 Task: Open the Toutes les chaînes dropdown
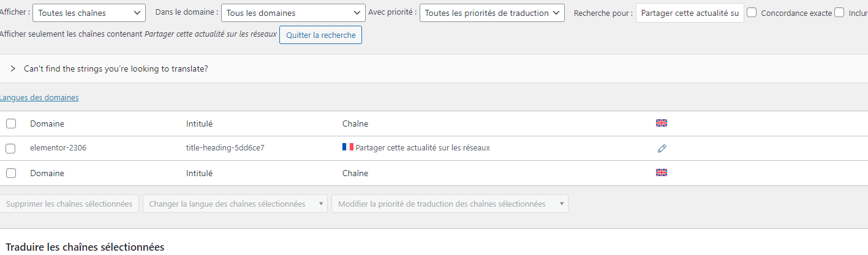(x=89, y=13)
